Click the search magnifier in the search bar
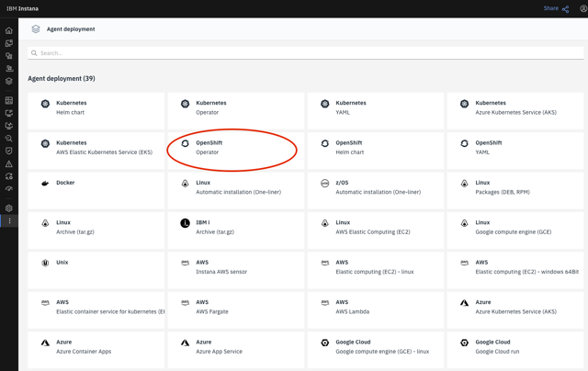Image resolution: width=588 pixels, height=371 pixels. click(x=34, y=53)
